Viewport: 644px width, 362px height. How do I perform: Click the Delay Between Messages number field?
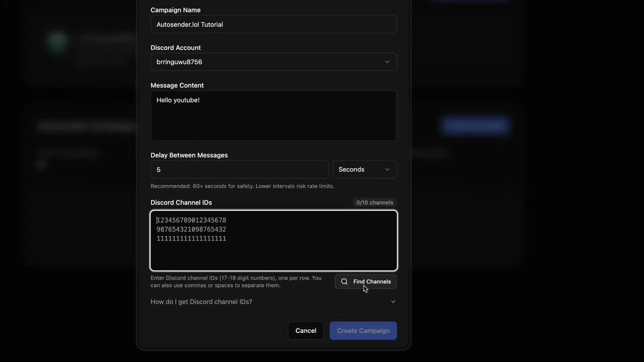pos(239,169)
